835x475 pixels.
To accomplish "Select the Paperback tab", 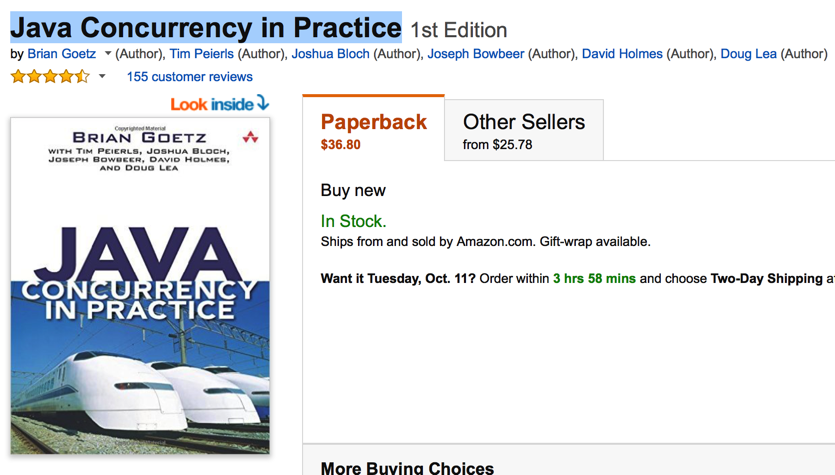I will pos(373,130).
